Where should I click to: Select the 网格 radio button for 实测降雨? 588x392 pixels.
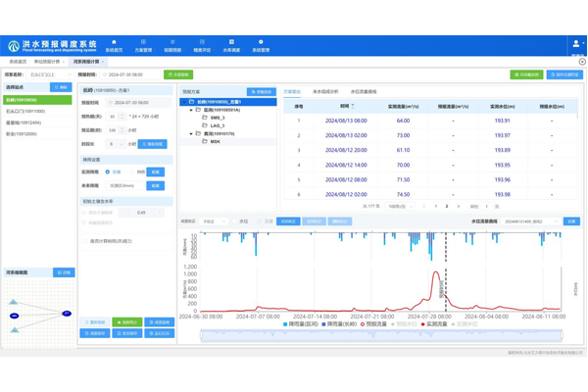pos(133,171)
